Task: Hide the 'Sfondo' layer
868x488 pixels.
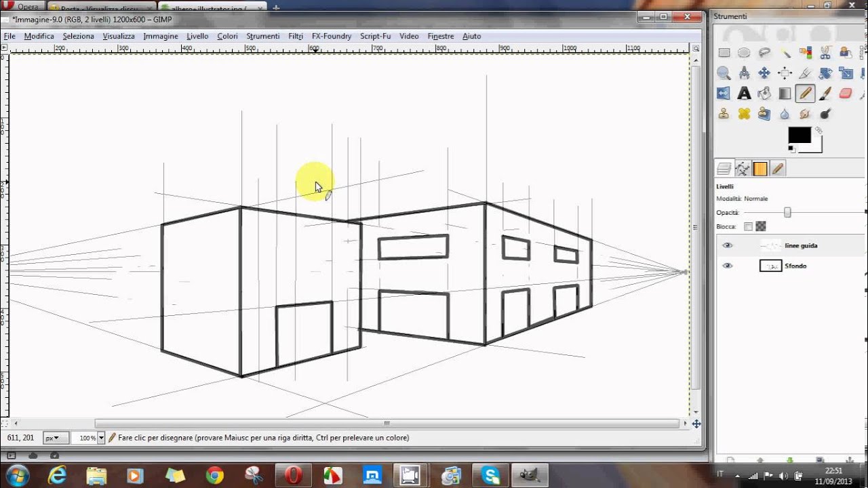Action: (728, 266)
